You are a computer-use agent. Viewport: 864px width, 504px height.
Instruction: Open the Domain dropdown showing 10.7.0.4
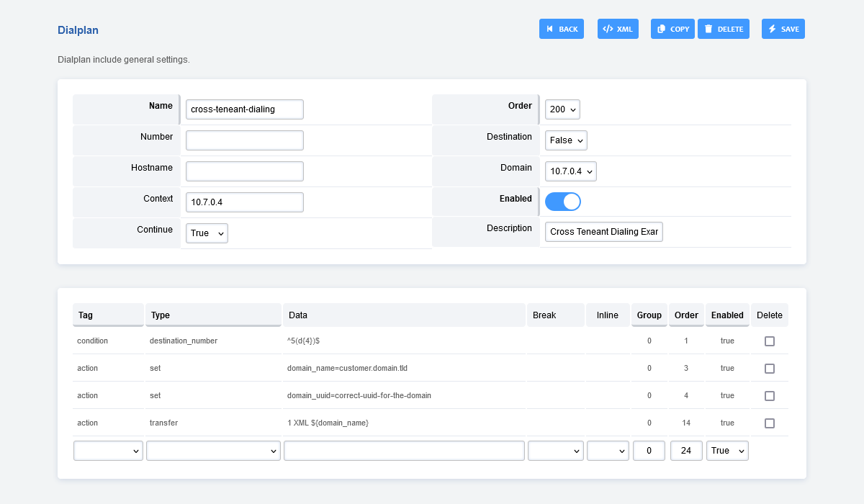pyautogui.click(x=570, y=171)
